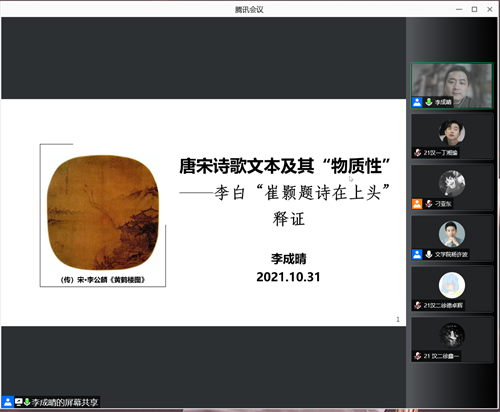
Task: Click the 21汉一丁 participant name label
Action: pos(440,153)
